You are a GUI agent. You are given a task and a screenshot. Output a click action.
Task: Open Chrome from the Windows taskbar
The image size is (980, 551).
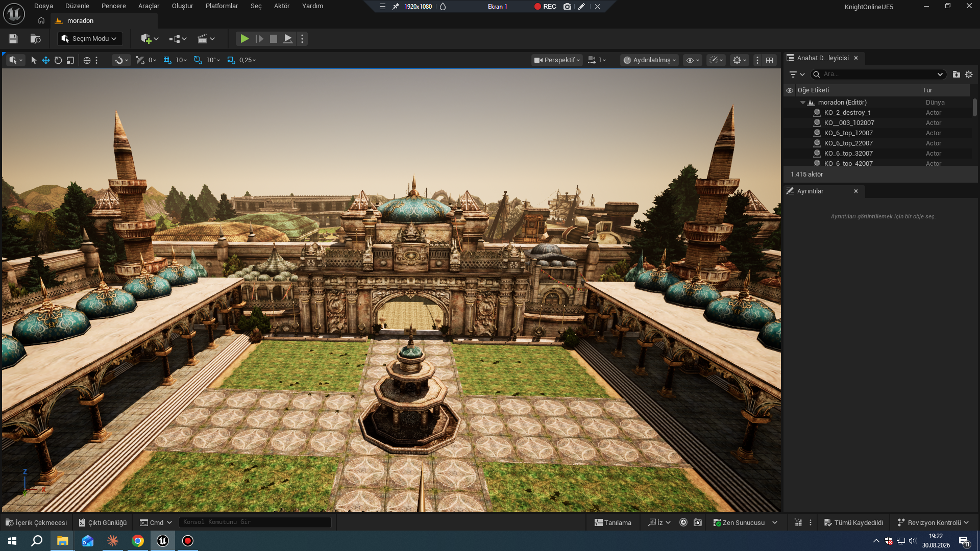coord(138,541)
